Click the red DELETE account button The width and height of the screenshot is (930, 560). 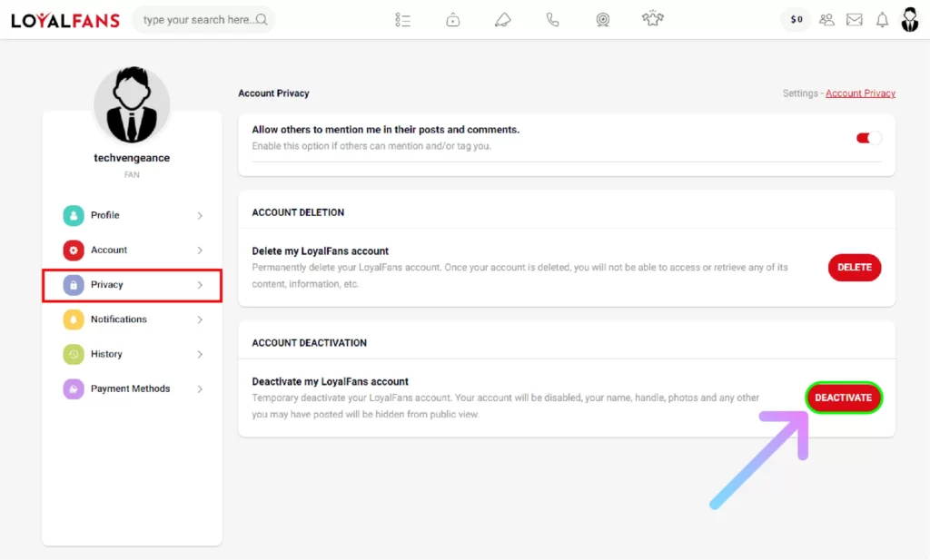pyautogui.click(x=854, y=267)
